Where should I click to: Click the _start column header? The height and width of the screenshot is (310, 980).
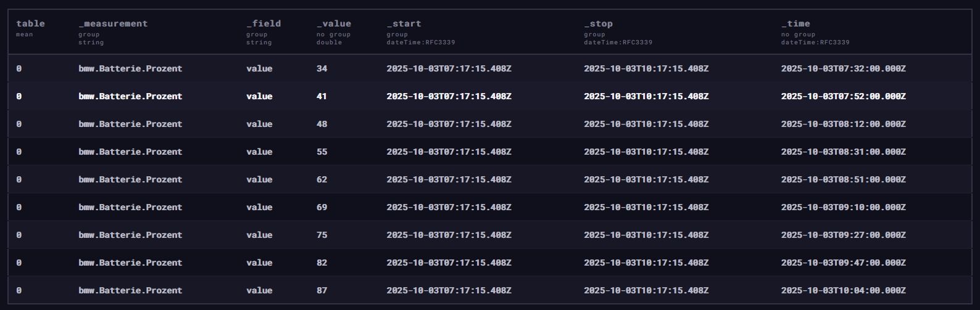point(404,24)
